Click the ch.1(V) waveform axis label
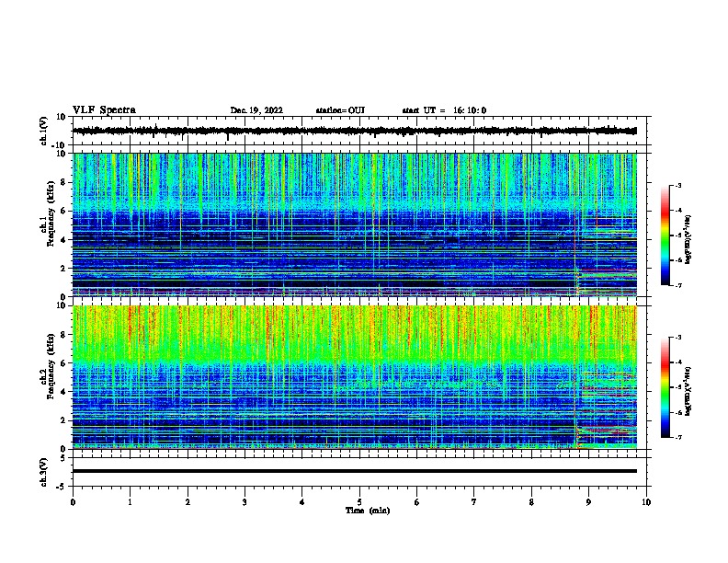The height and width of the screenshot is (563, 728). (x=44, y=131)
